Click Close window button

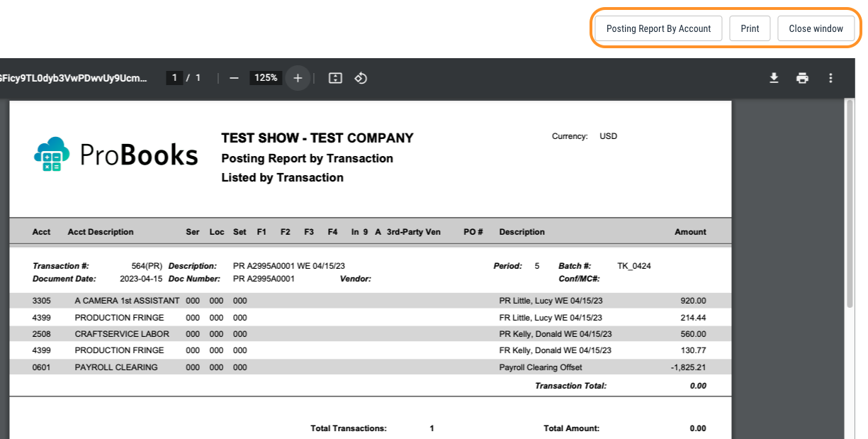[x=816, y=28]
